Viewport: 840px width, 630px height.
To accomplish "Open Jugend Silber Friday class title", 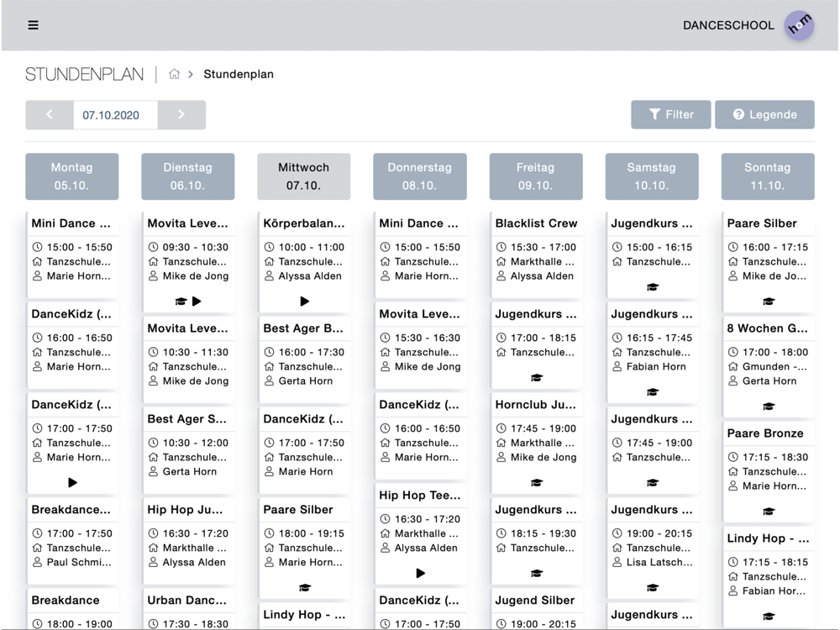I will [534, 600].
